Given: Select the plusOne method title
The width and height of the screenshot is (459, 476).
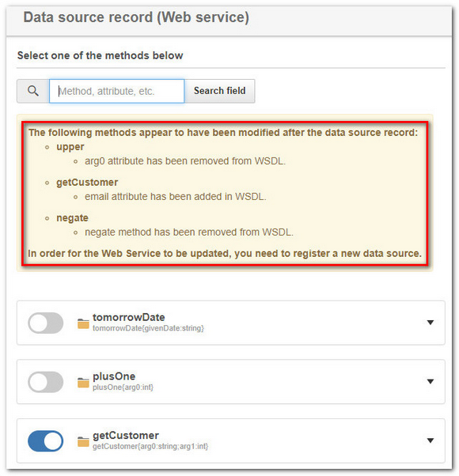Looking at the screenshot, I should [x=114, y=376].
